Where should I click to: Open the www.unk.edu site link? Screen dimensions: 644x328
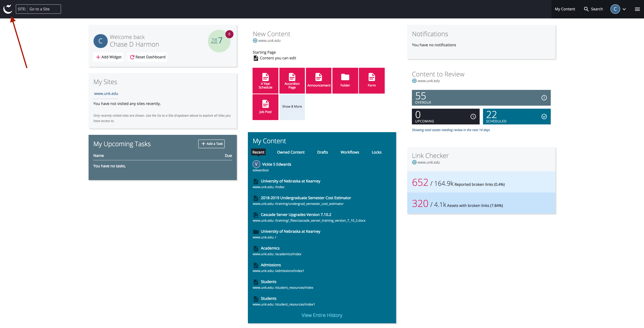(106, 94)
